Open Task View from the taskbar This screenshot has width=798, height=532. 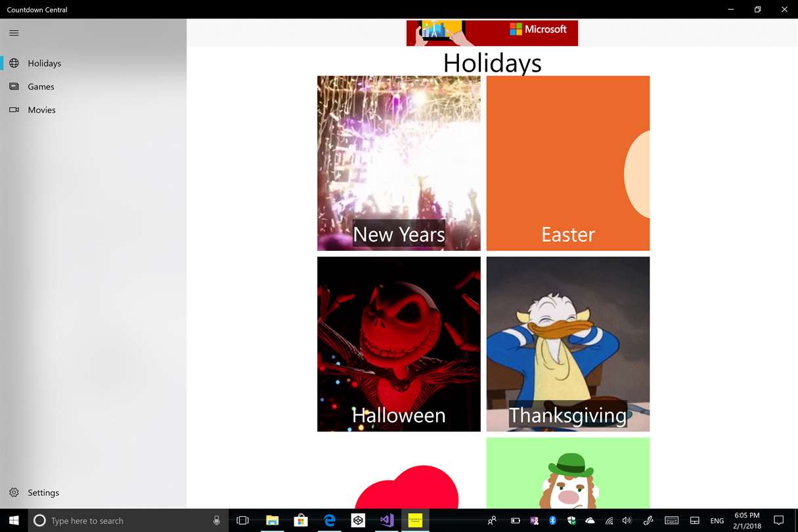243,520
